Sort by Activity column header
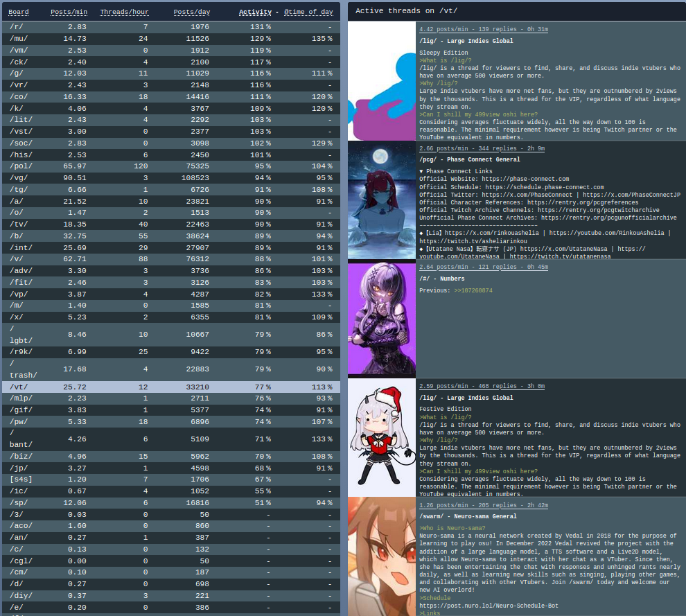This screenshot has width=686, height=616. coord(255,12)
